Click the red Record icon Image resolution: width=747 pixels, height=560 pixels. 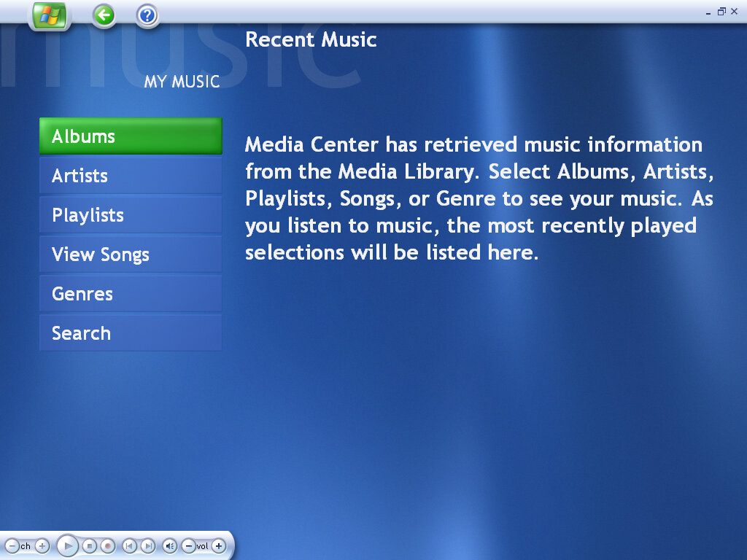pyautogui.click(x=108, y=546)
